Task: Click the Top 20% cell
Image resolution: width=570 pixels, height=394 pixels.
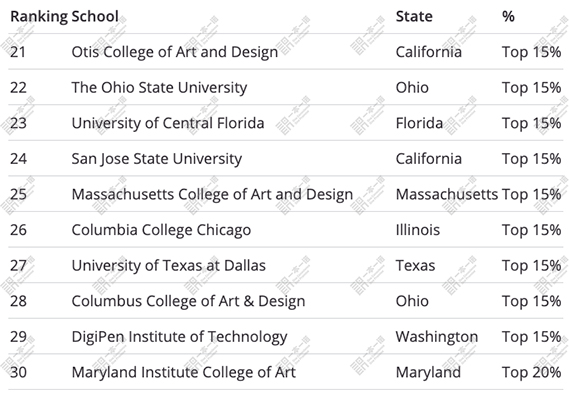Action: (531, 373)
